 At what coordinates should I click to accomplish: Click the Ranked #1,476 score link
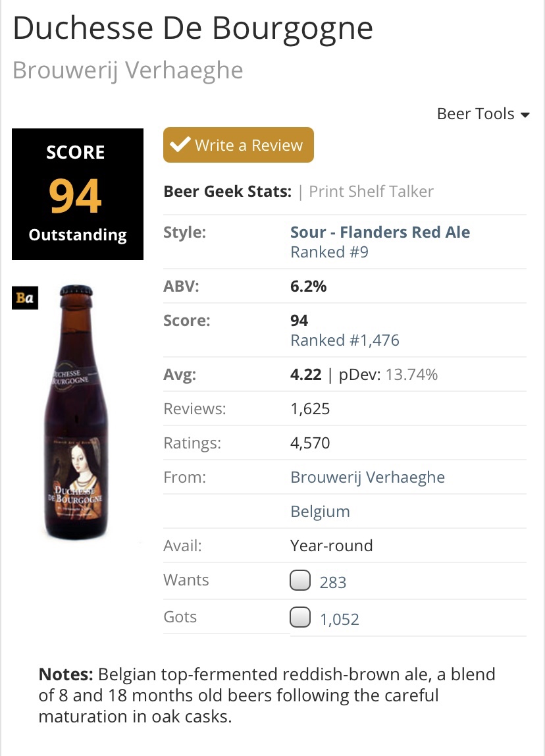tap(345, 340)
